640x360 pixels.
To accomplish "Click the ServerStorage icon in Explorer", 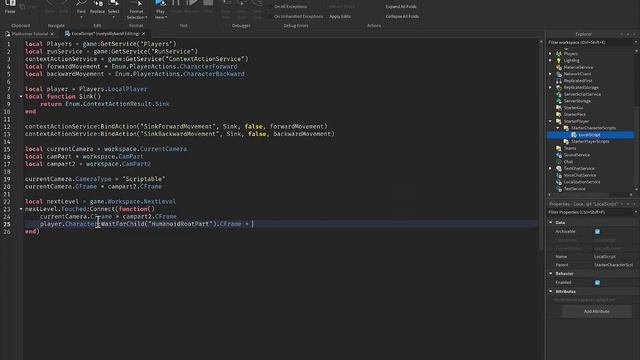I will click(x=559, y=101).
